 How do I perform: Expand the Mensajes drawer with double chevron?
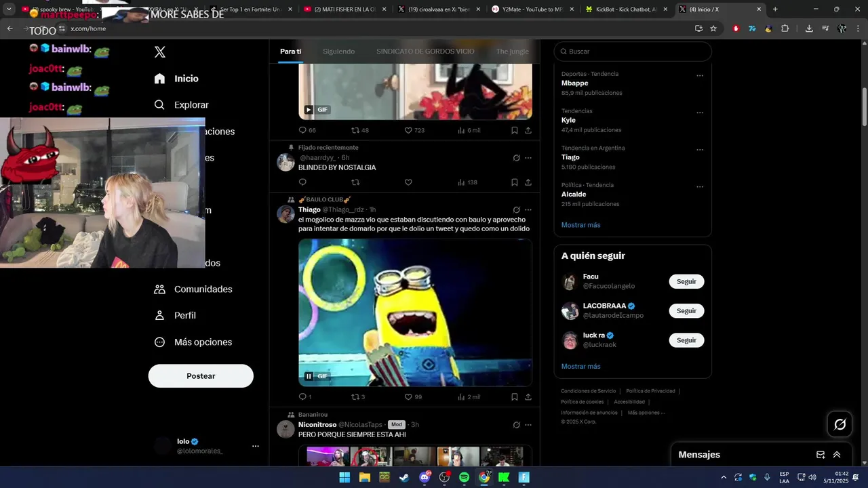pos(837,455)
